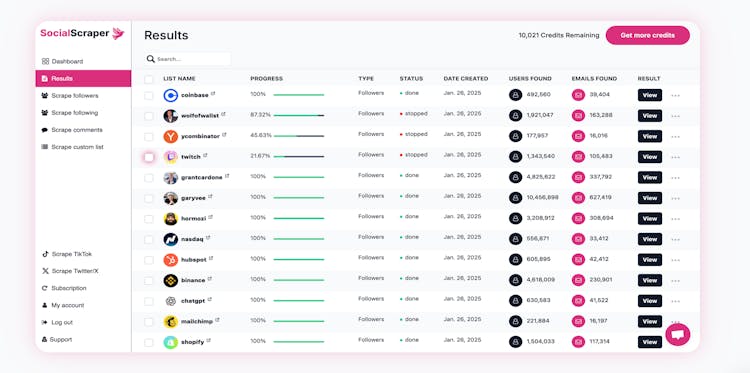Click users found icon in twitch row
Image resolution: width=750 pixels, height=373 pixels.
click(x=516, y=157)
